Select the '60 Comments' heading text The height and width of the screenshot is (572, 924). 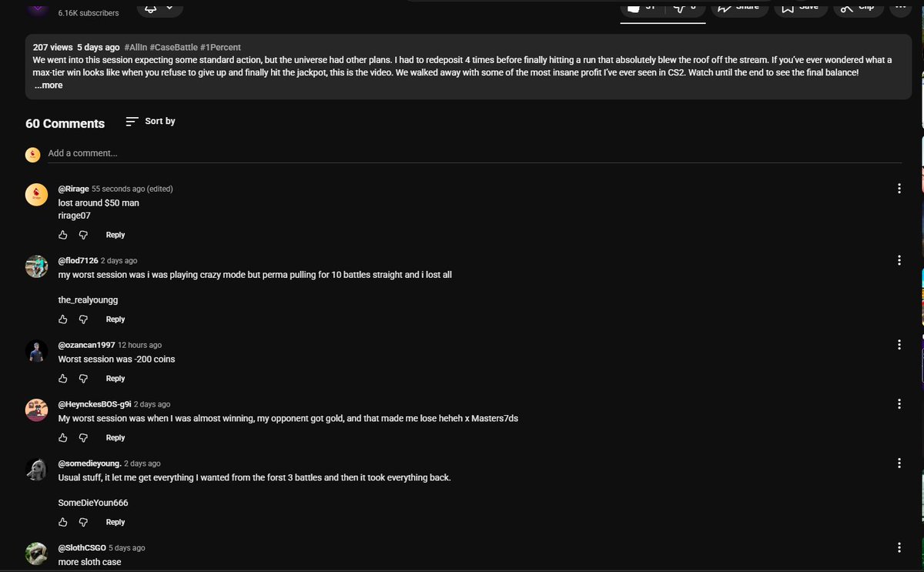point(65,123)
